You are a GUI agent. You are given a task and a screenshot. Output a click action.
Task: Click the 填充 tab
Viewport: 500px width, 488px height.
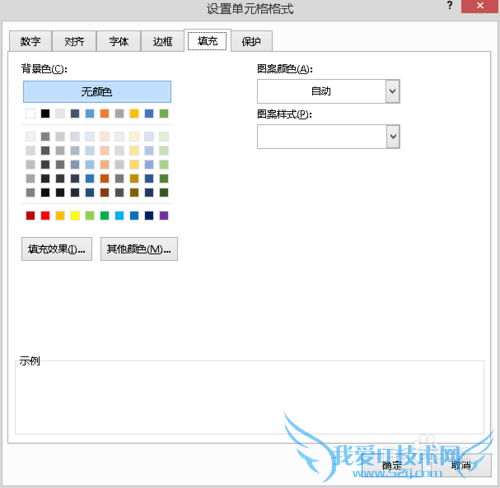[207, 41]
